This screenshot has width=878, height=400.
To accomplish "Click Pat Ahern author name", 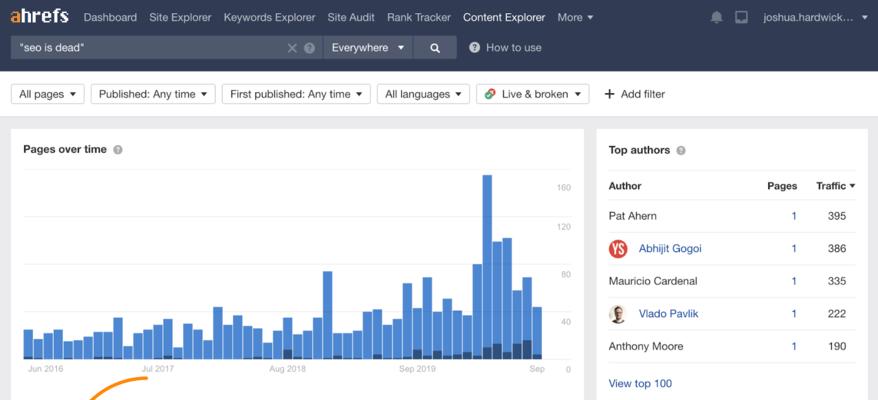I will pyautogui.click(x=633, y=216).
